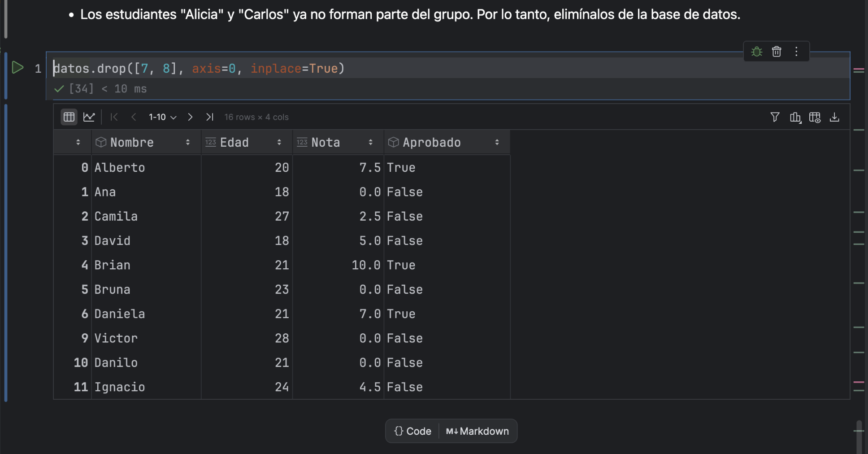Click the debug cell bug icon
Image resolution: width=868 pixels, height=454 pixels.
[x=757, y=52]
